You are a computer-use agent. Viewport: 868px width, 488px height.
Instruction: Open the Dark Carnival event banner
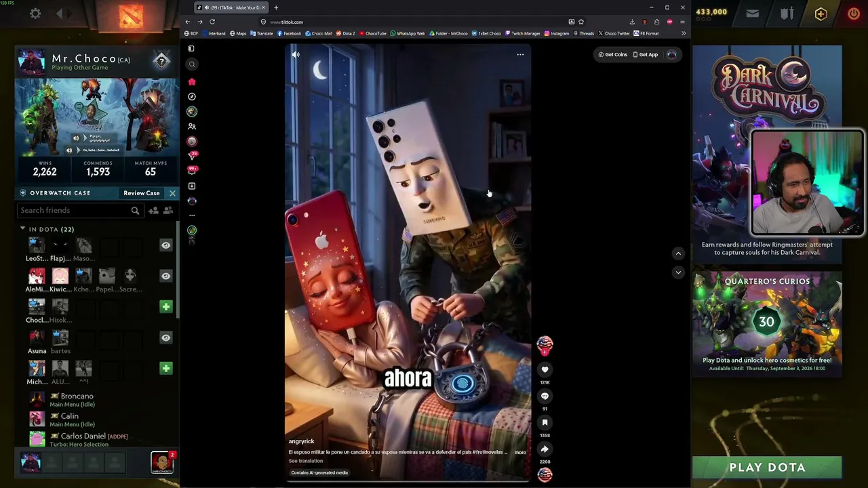pyautogui.click(x=767, y=153)
